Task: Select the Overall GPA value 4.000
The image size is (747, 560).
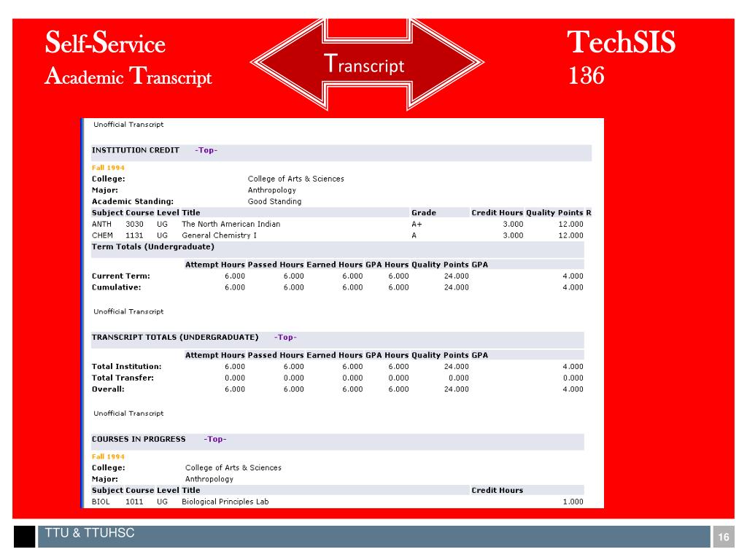Action: point(573,389)
